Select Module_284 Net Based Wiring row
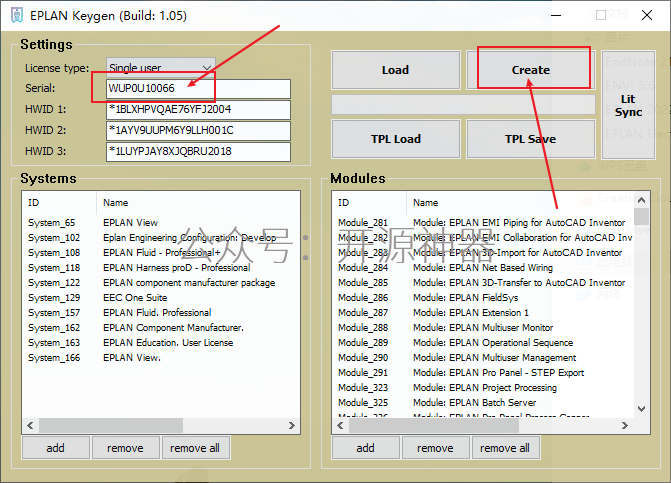The width and height of the screenshot is (671, 483). 483,268
